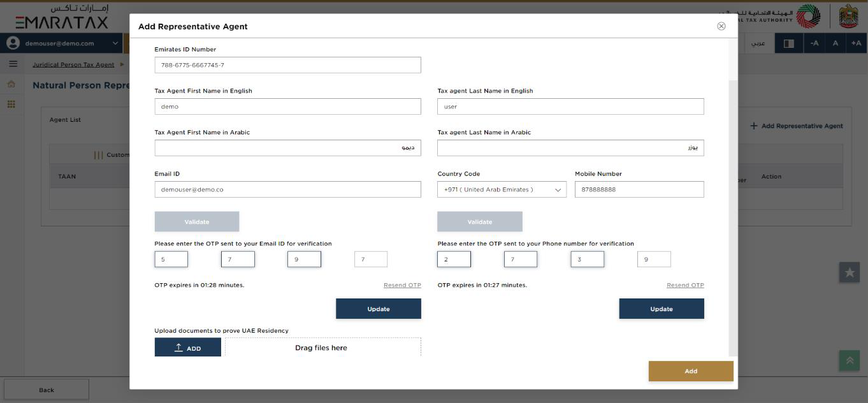Reset font size with A
Image resolution: width=868 pixels, height=403 pixels.
click(835, 43)
